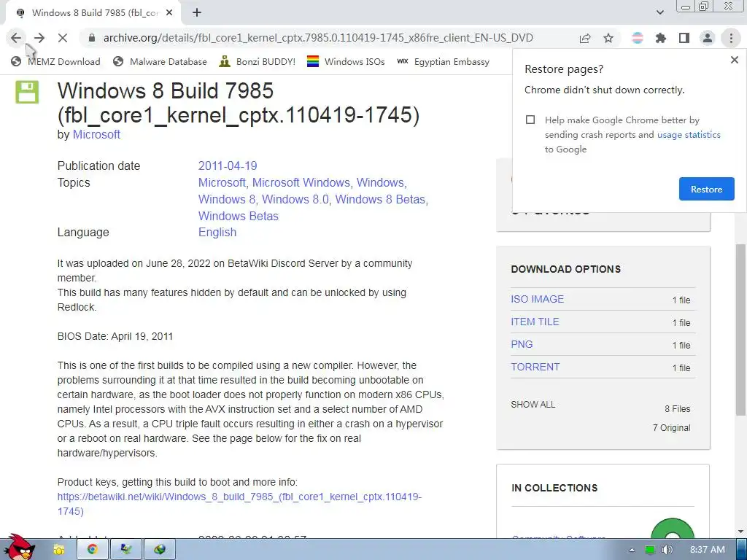Click the green floppy disk software icon

tap(27, 92)
